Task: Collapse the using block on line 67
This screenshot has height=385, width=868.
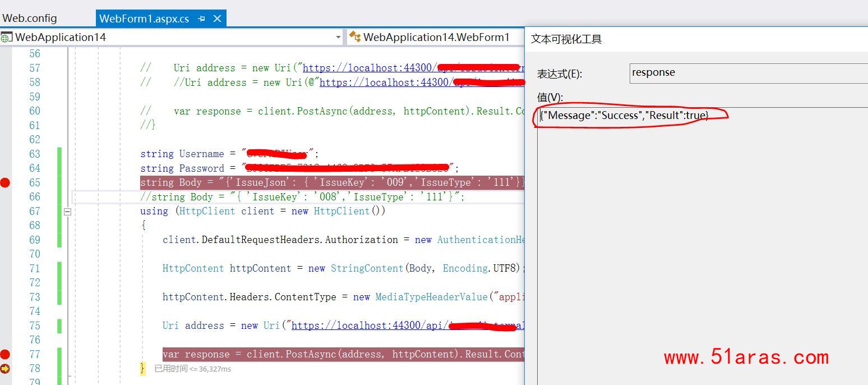Action: [x=67, y=212]
